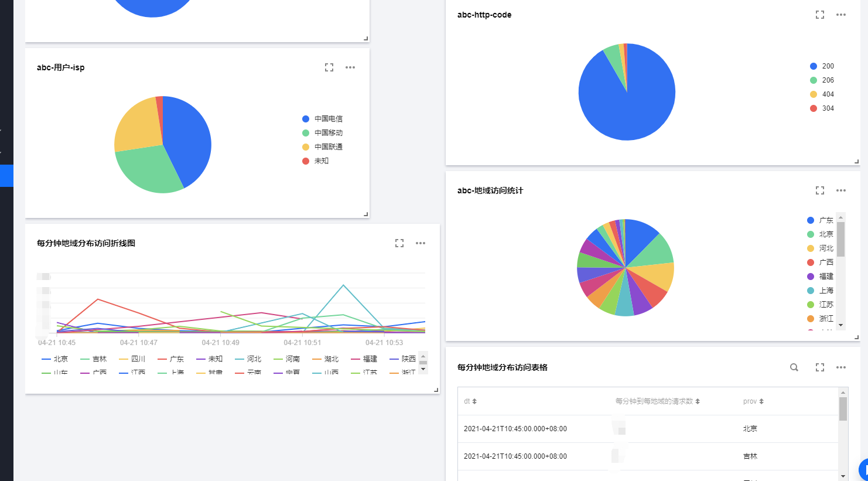Toggle 北京 series in line chart legend
Viewport: 868px width, 481px height.
pos(55,359)
